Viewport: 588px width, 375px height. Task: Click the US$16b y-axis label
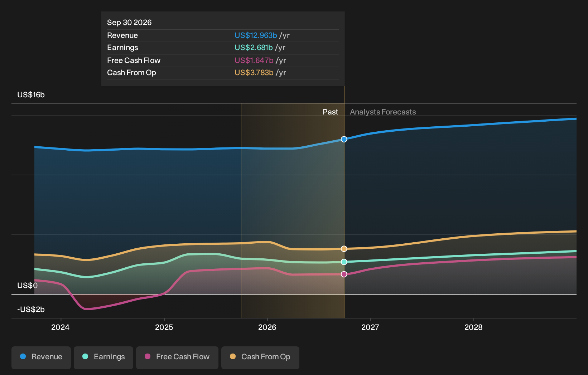point(31,95)
